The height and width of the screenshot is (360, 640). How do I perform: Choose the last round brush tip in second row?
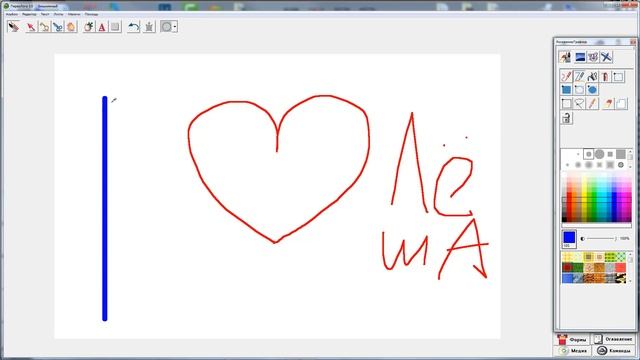coord(621,165)
